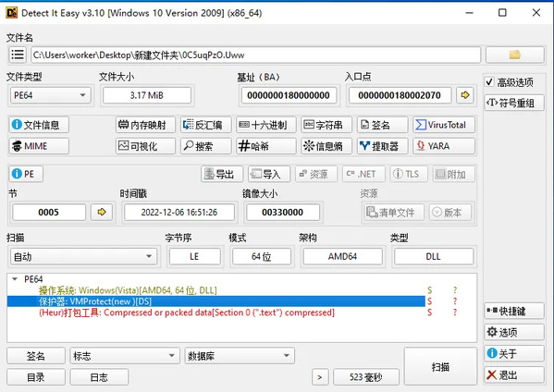Collapse the PE64 tree node

(x=15, y=279)
